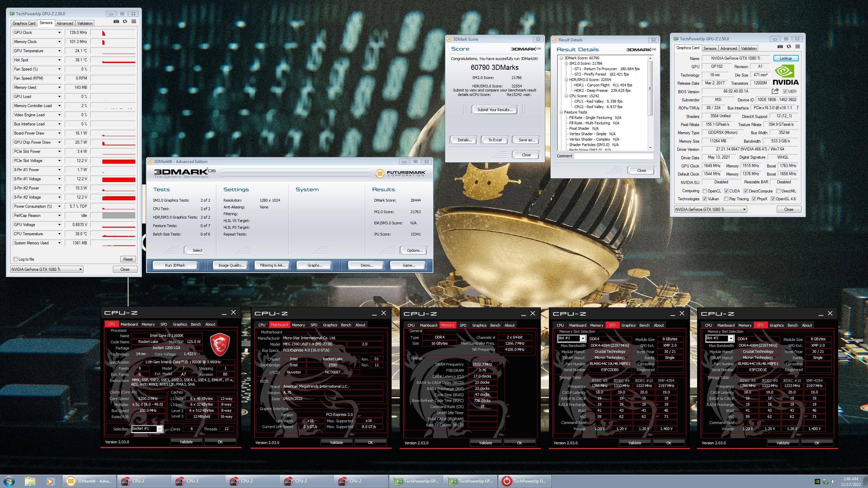Click Lookup button in GPU-Z
The image size is (868, 488).
786,58
